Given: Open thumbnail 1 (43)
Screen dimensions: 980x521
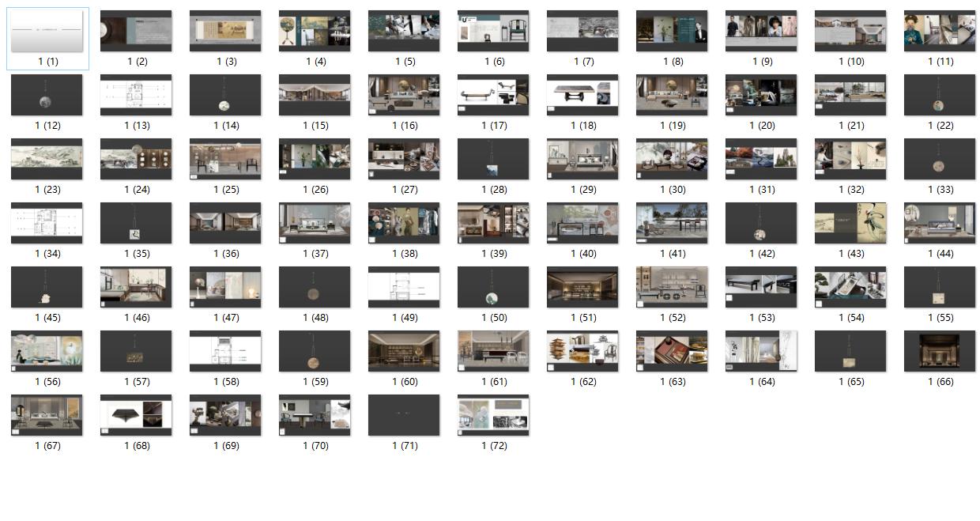Looking at the screenshot, I should click(850, 223).
